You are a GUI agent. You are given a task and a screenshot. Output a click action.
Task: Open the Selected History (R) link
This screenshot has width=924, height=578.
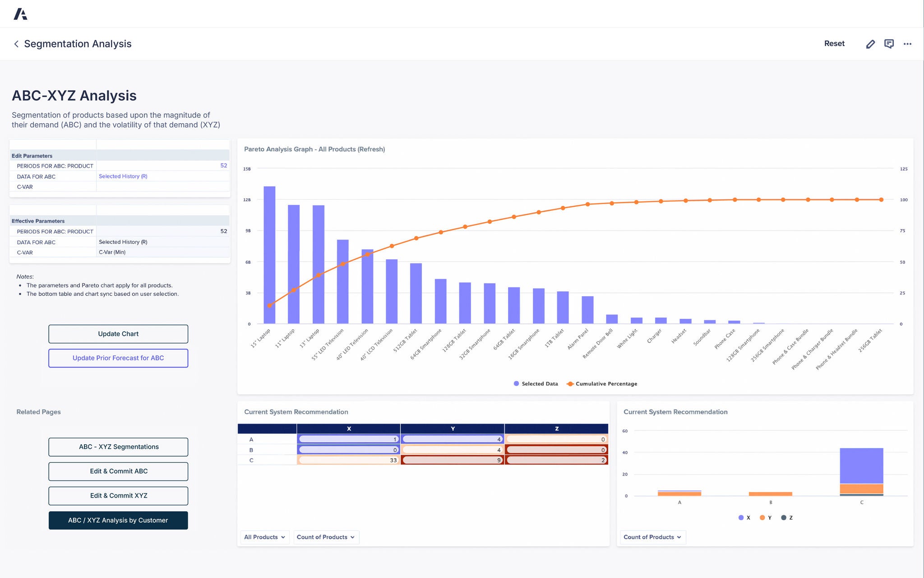[x=122, y=176]
